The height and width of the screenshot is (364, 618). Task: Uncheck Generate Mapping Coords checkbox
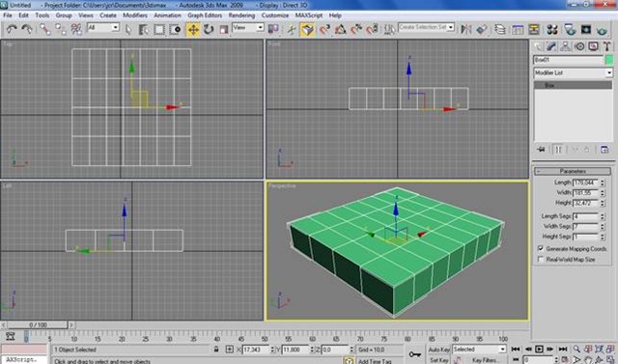(541, 248)
